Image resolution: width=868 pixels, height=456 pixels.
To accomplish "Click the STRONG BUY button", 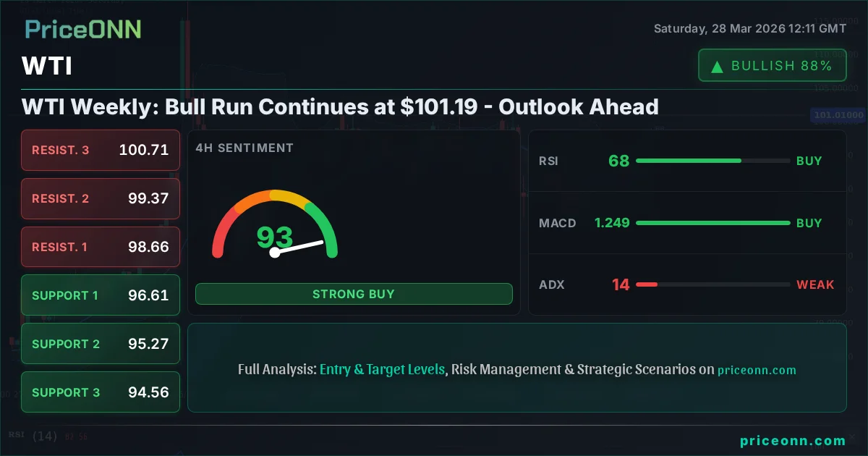I will point(354,294).
